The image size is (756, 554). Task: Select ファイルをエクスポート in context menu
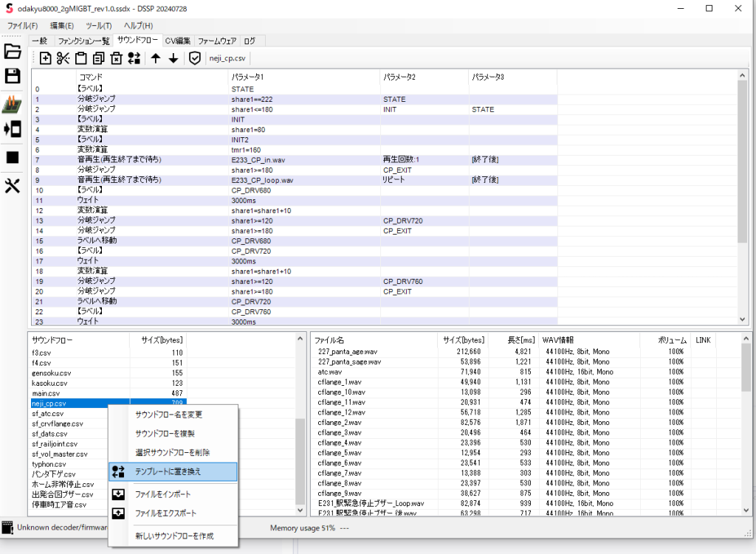(165, 513)
